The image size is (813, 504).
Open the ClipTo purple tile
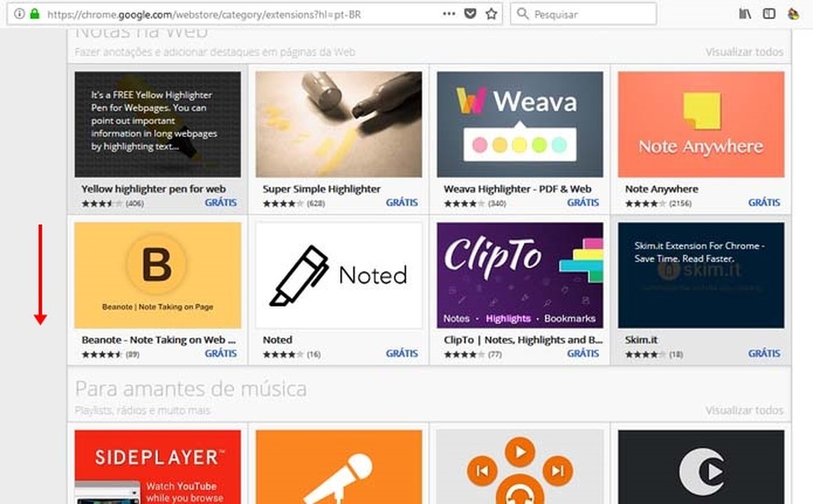click(x=520, y=275)
